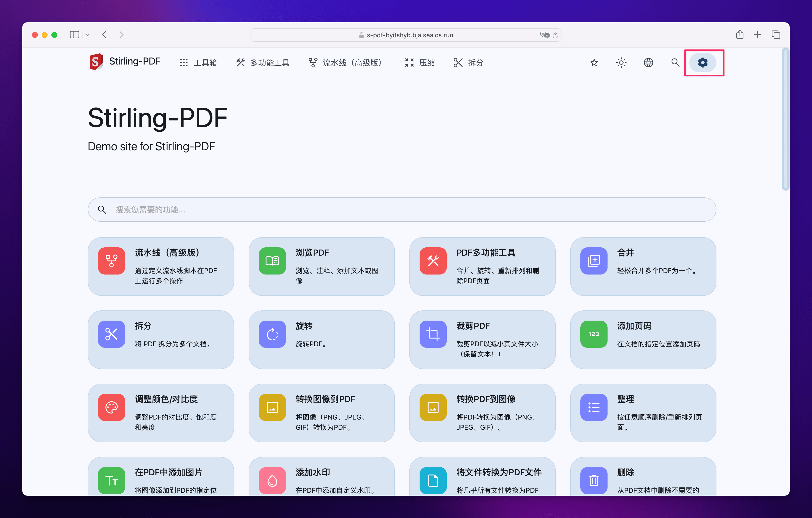The width and height of the screenshot is (812, 518).
Task: Open the 浏览PDF viewer tool
Action: [272, 261]
